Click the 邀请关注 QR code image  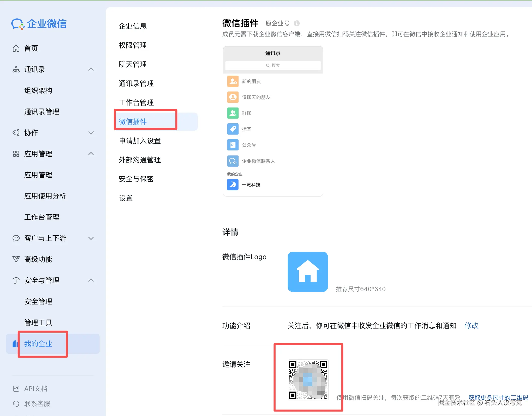[308, 380]
